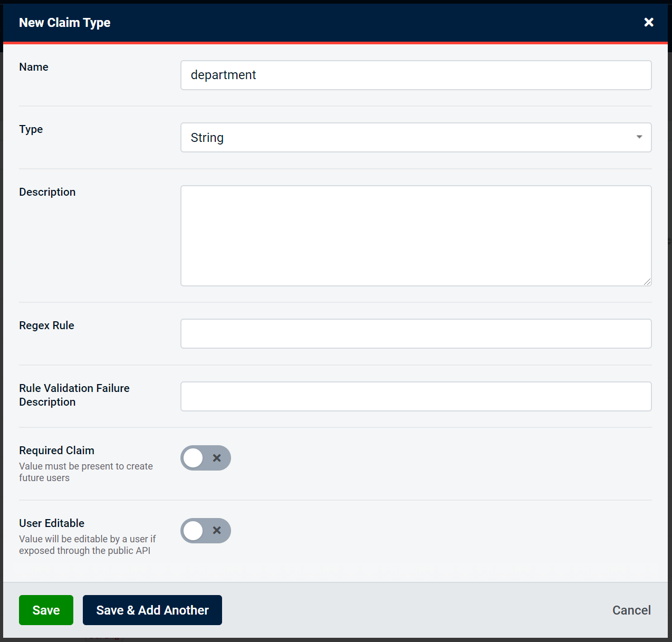
Task: Click the dropdown arrow on the Type field
Action: click(x=639, y=137)
